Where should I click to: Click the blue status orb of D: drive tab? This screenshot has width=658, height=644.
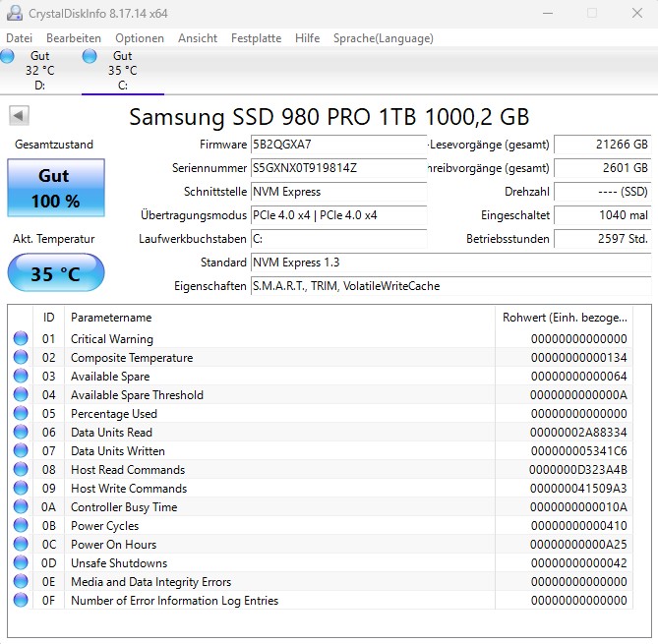[x=7, y=56]
